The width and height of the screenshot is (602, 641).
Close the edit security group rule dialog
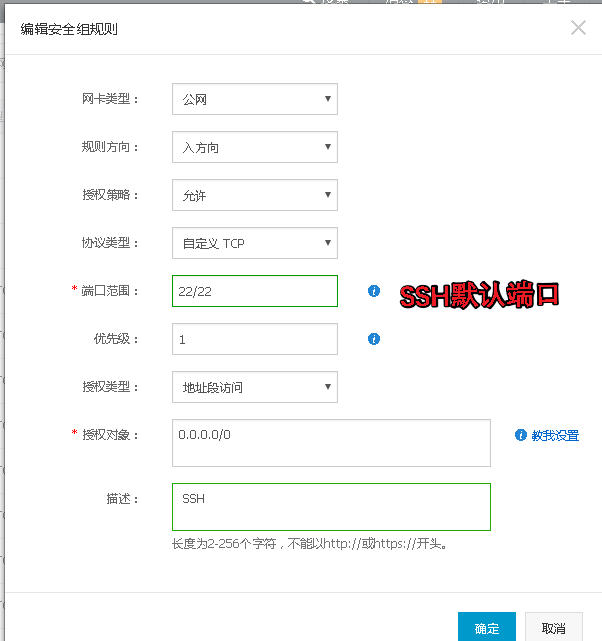coord(578,28)
